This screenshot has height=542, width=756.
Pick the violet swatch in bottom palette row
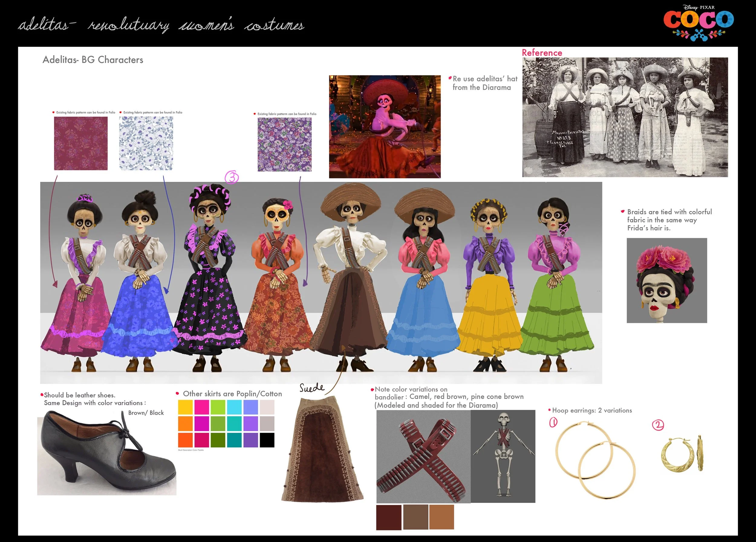pos(251,440)
